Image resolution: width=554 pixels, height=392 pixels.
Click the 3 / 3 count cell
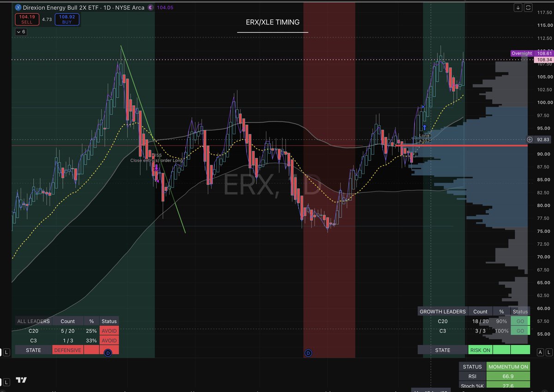[x=481, y=331]
